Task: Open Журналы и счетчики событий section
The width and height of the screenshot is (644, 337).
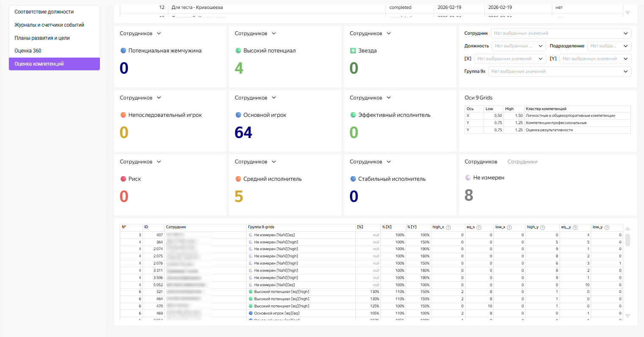Action: (49, 25)
